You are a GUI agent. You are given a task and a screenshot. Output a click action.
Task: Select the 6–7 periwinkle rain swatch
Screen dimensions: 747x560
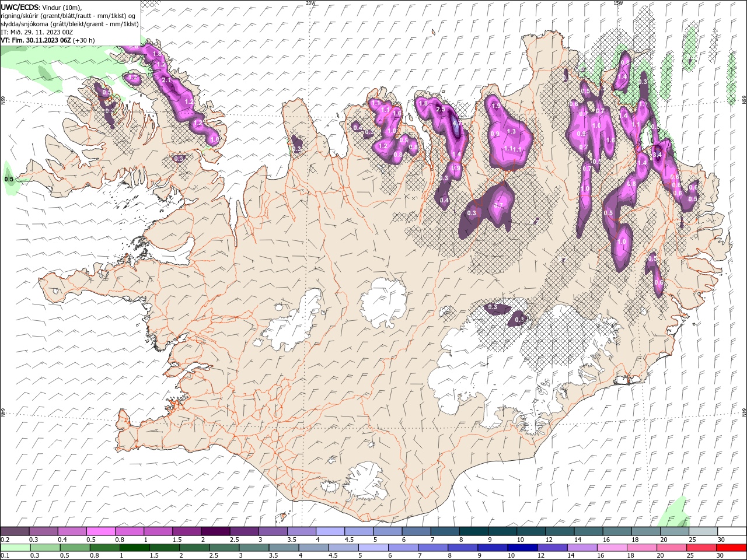coord(403,548)
